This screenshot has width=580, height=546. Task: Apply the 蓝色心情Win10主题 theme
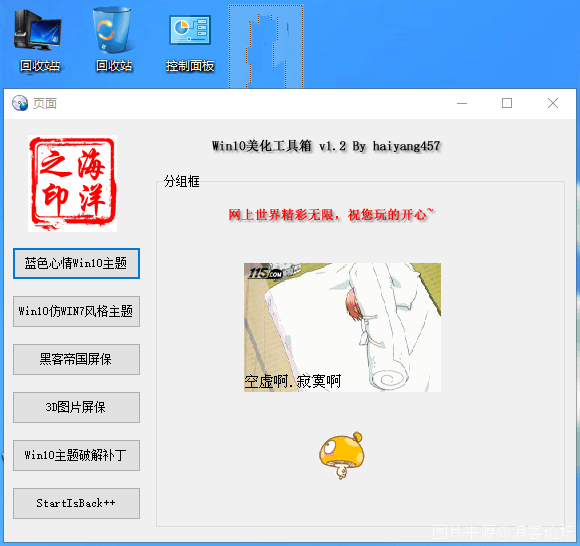tap(76, 263)
